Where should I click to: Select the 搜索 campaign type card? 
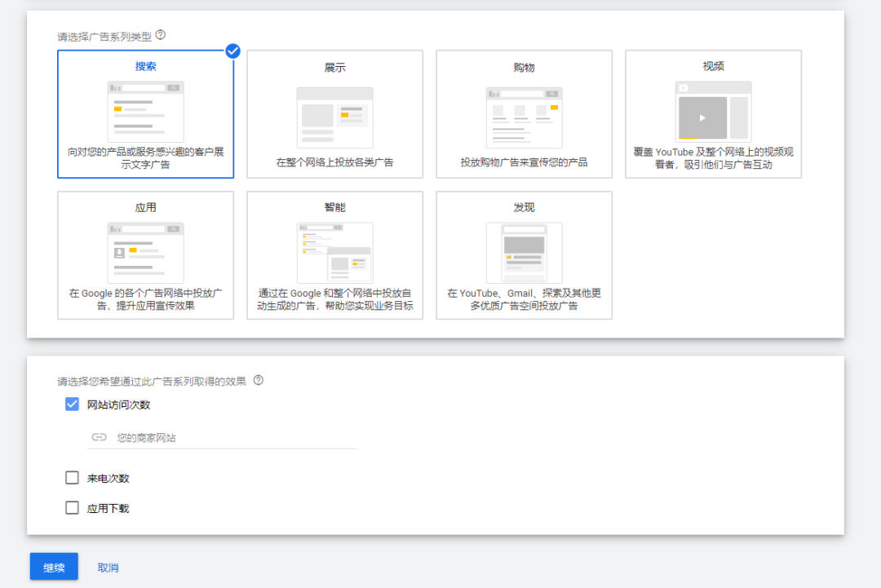point(145,114)
